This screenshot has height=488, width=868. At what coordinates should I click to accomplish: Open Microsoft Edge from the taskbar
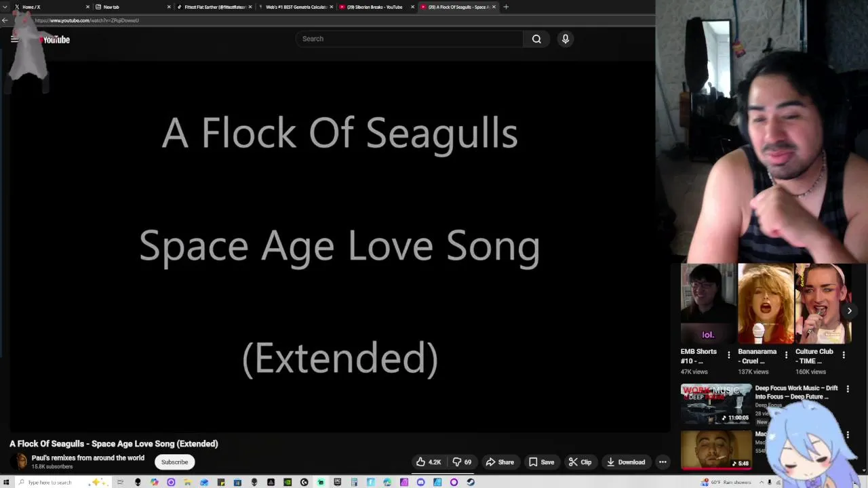tap(387, 482)
